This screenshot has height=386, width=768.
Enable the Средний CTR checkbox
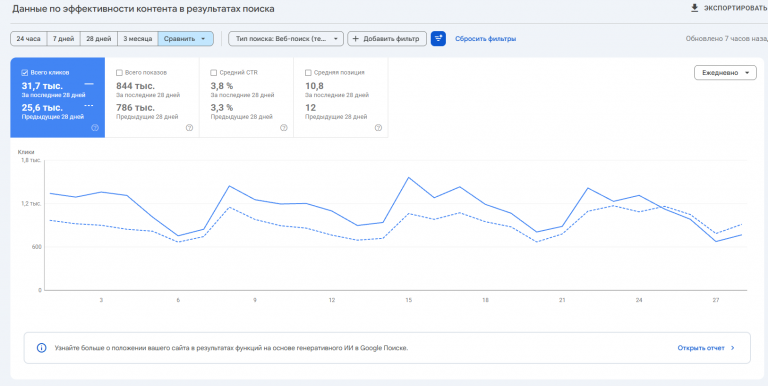(214, 72)
